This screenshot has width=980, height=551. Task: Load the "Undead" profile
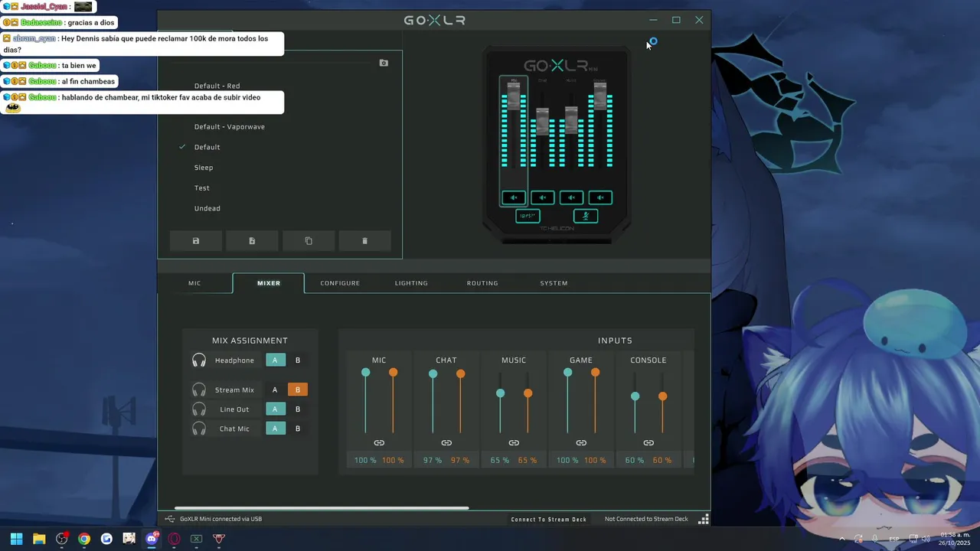click(x=207, y=209)
